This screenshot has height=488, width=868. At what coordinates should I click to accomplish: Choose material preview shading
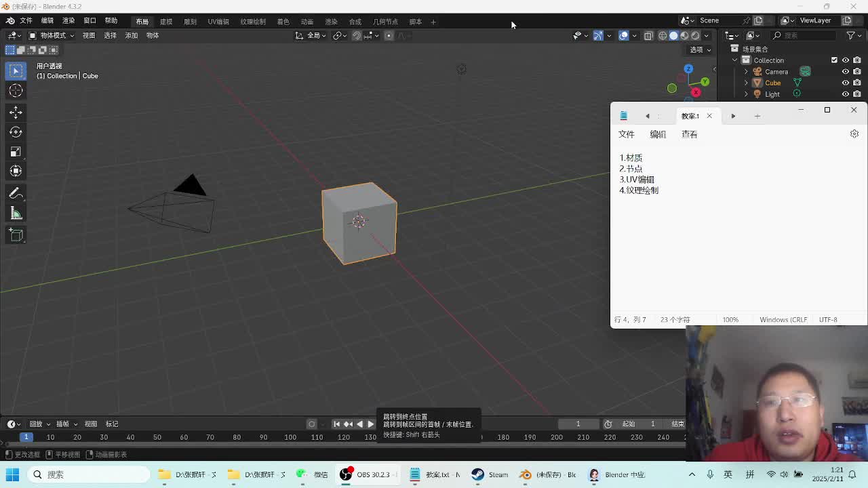tap(684, 35)
